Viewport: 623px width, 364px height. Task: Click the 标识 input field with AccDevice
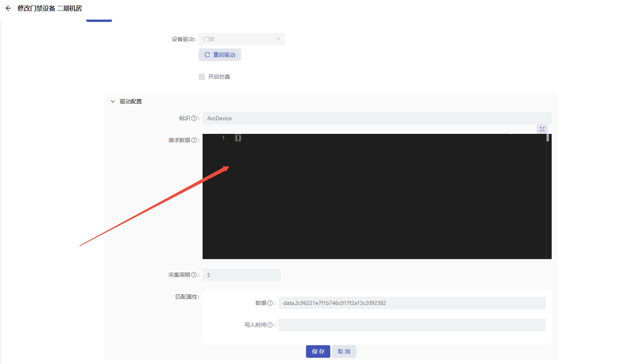(377, 118)
